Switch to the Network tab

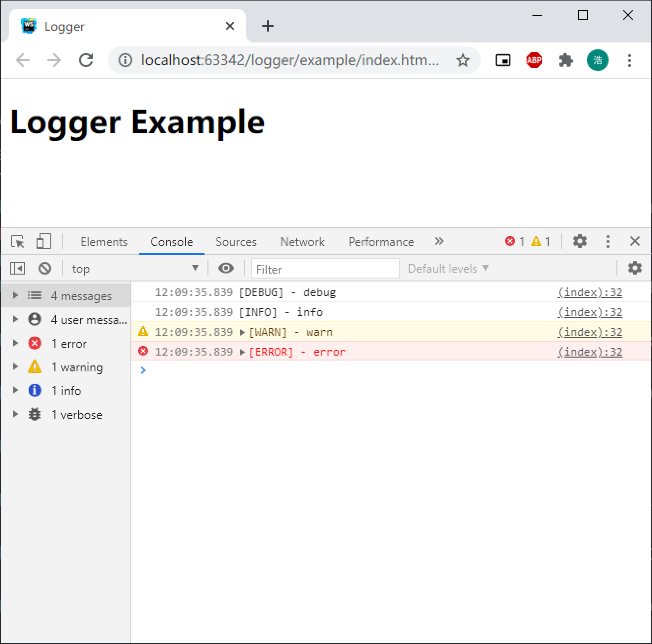(x=302, y=242)
